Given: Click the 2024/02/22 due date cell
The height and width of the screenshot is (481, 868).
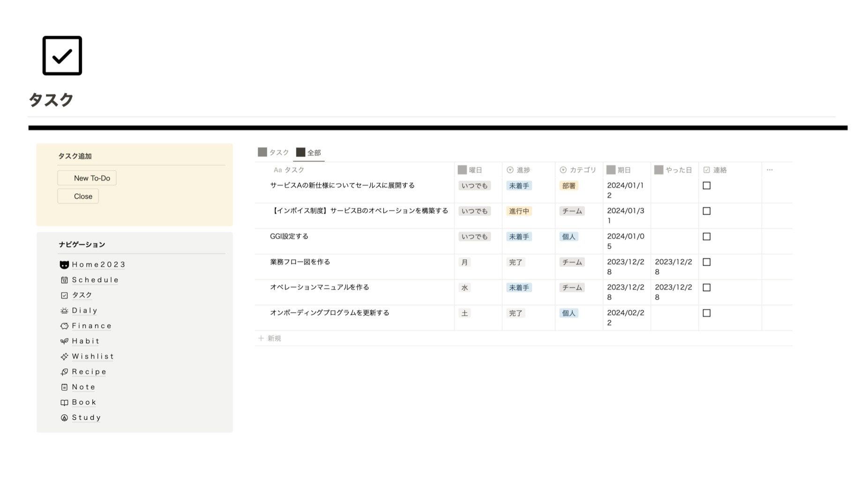Looking at the screenshot, I should [627, 318].
